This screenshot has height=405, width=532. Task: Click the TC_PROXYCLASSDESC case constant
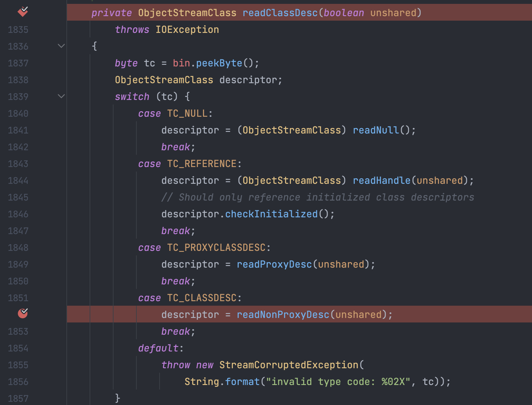point(216,248)
